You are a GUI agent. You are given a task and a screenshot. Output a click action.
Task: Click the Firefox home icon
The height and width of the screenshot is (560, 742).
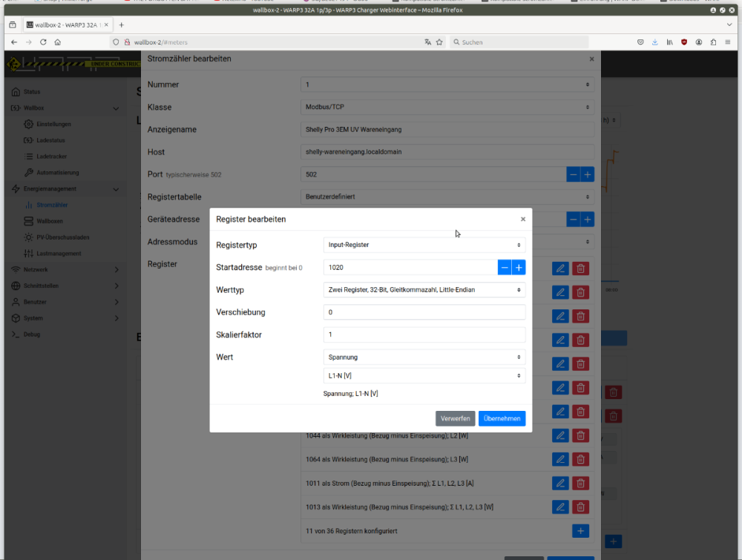click(x=58, y=42)
